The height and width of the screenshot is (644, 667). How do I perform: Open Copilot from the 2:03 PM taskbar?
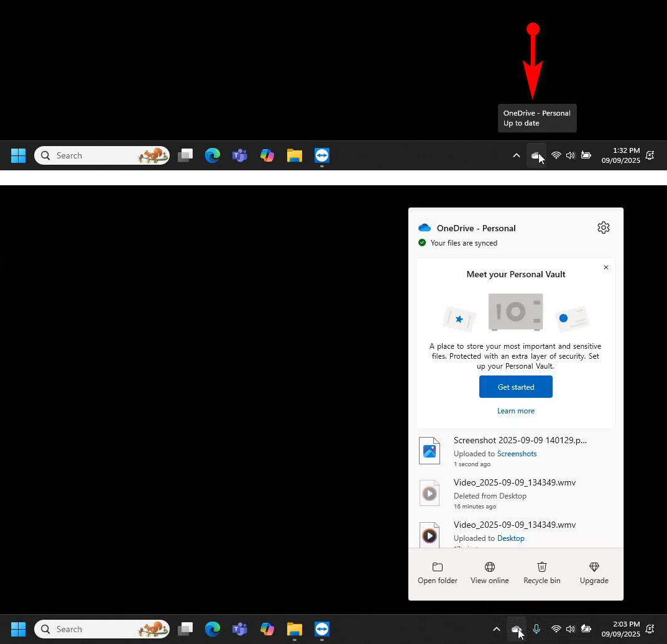[x=267, y=628]
